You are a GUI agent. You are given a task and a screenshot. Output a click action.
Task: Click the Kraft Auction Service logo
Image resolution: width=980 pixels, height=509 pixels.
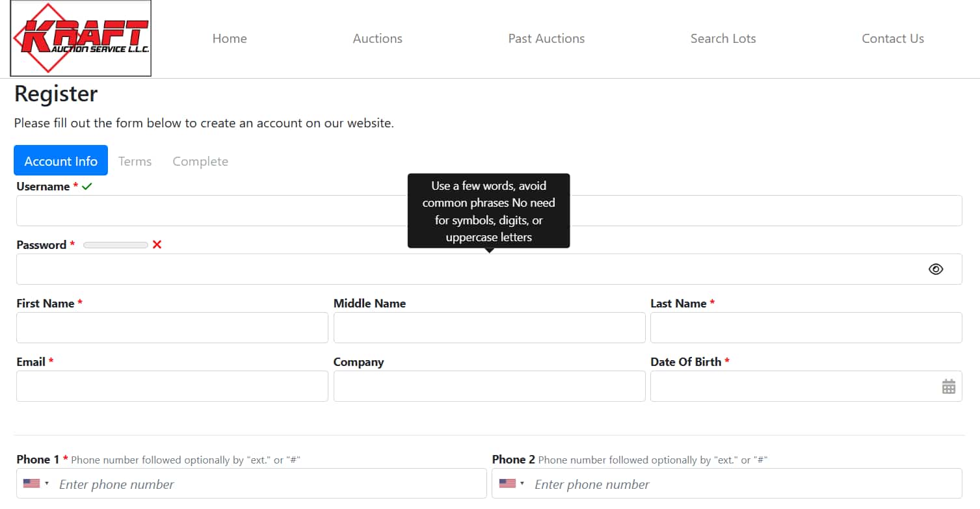point(81,38)
